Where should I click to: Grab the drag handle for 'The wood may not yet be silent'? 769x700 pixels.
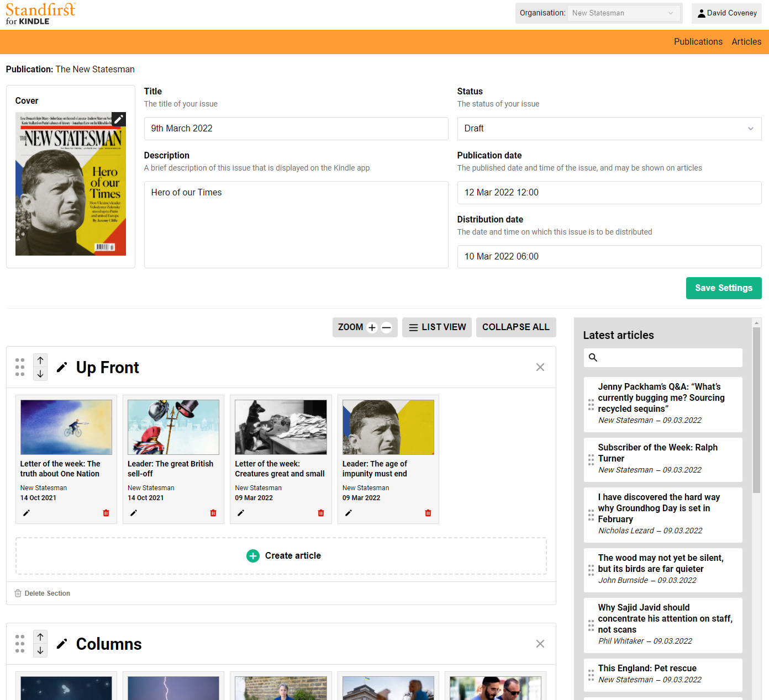click(591, 570)
